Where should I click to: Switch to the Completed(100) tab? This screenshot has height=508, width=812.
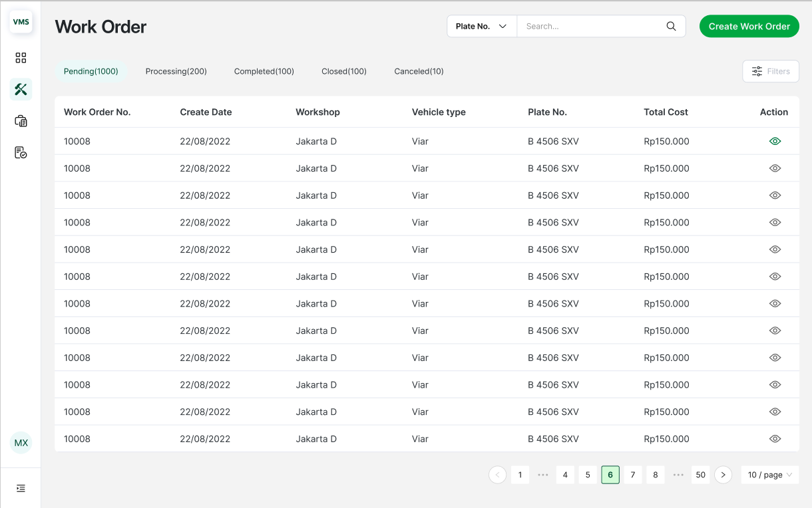[264, 71]
